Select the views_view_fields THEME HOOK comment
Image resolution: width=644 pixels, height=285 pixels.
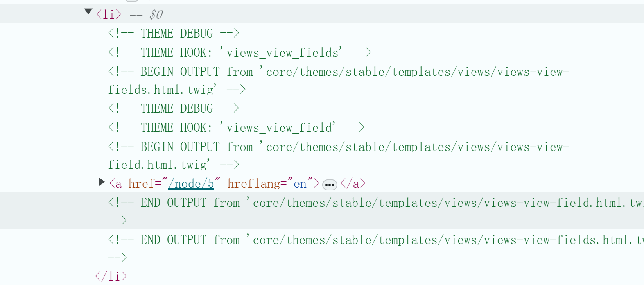click(240, 52)
